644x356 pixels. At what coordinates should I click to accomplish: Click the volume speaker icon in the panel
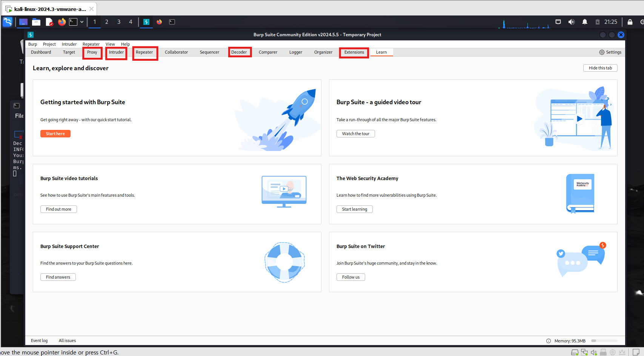571,22
